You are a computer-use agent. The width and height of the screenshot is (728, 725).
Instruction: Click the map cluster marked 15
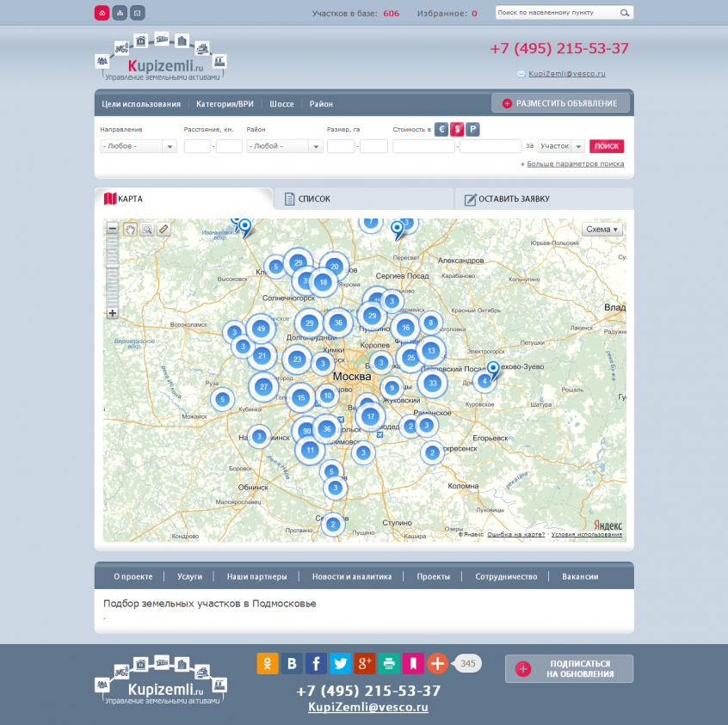click(x=301, y=397)
